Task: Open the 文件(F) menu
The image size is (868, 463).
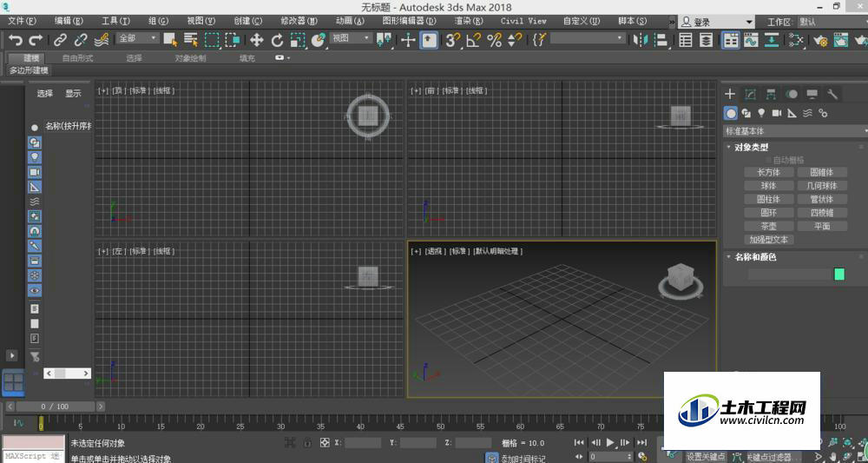Action: coord(23,21)
